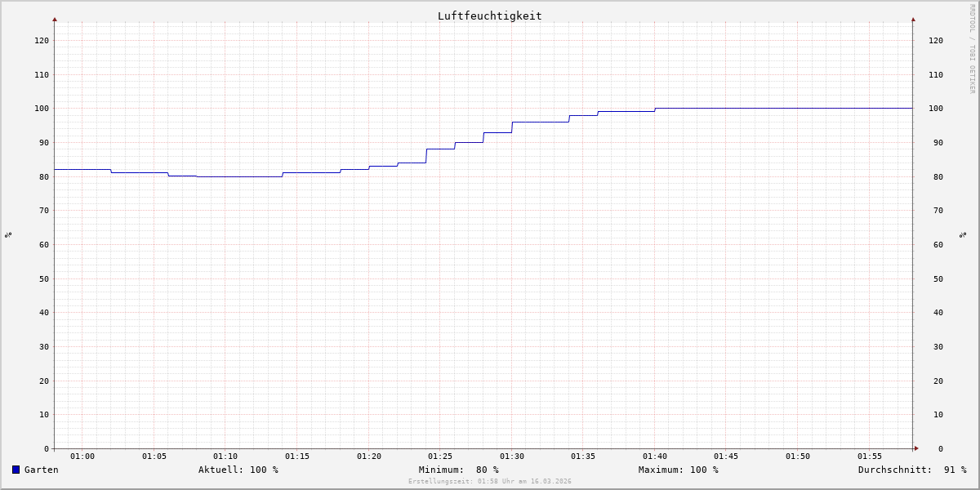The image size is (980, 490).
Task: Click the Aktuell: 100 % value
Action: pyautogui.click(x=238, y=470)
